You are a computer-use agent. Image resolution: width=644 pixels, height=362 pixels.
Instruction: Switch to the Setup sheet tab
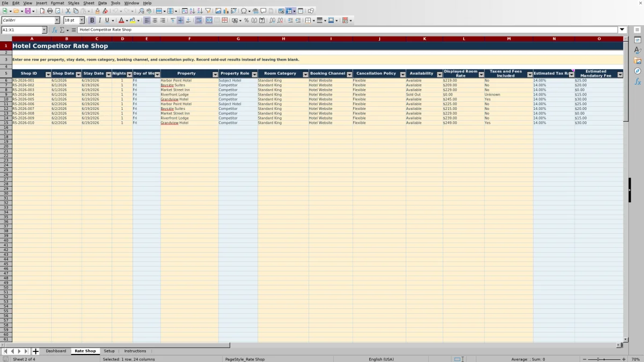[109, 351]
